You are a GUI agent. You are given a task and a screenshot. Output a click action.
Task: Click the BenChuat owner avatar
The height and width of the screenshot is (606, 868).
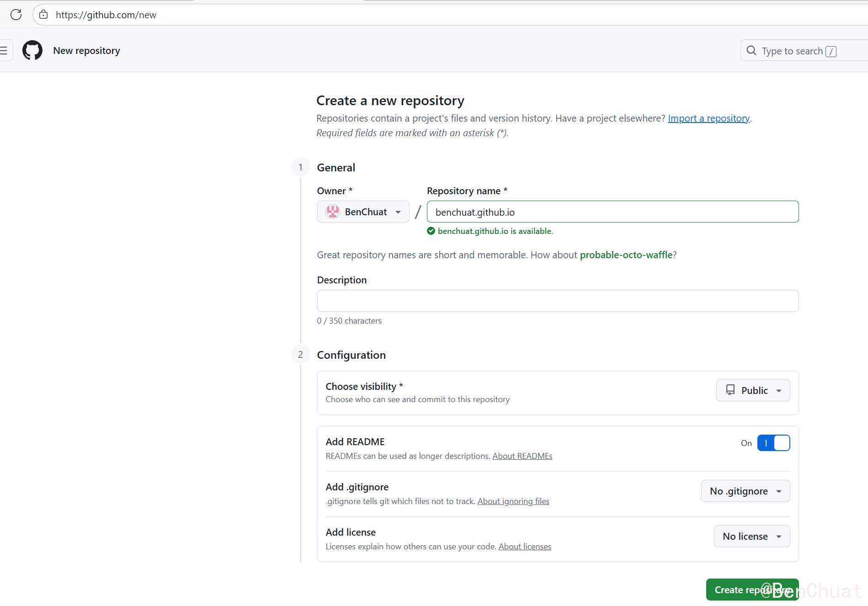point(332,212)
